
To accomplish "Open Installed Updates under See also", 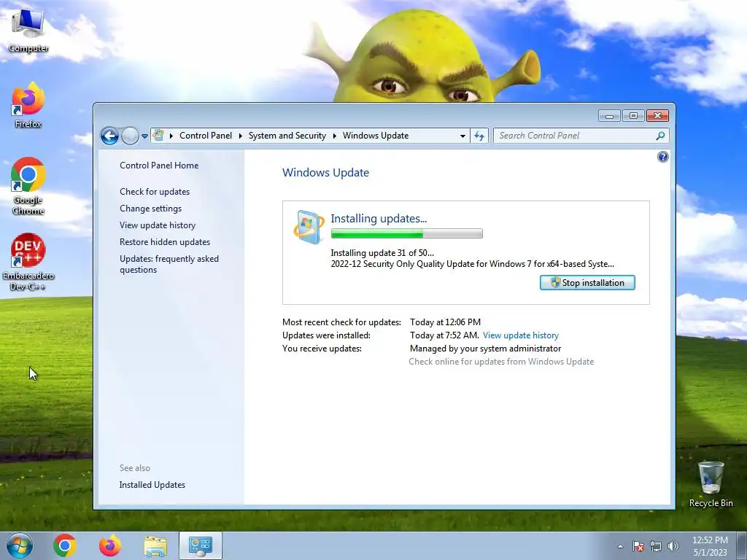I will pos(152,485).
